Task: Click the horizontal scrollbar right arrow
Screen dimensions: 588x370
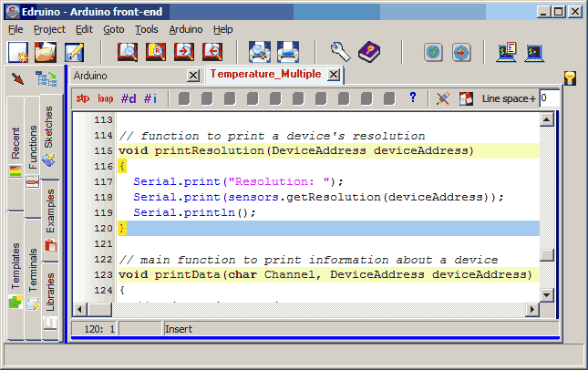Action: click(x=531, y=310)
